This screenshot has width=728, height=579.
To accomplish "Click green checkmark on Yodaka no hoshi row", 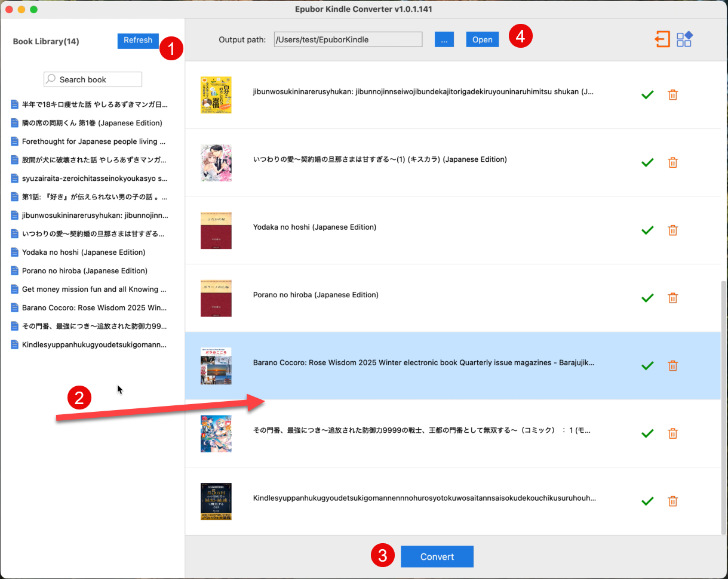I will (x=647, y=230).
